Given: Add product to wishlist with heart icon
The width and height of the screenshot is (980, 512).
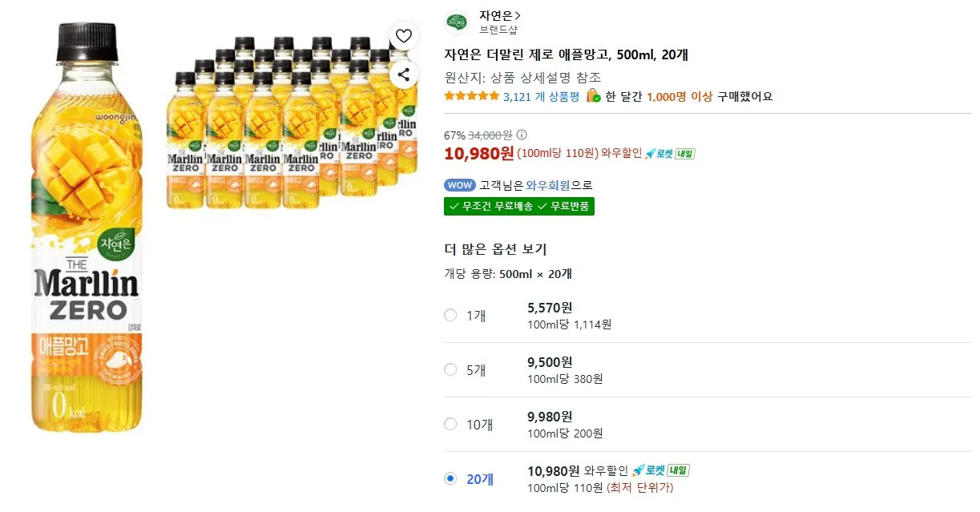Looking at the screenshot, I should pyautogui.click(x=403, y=35).
